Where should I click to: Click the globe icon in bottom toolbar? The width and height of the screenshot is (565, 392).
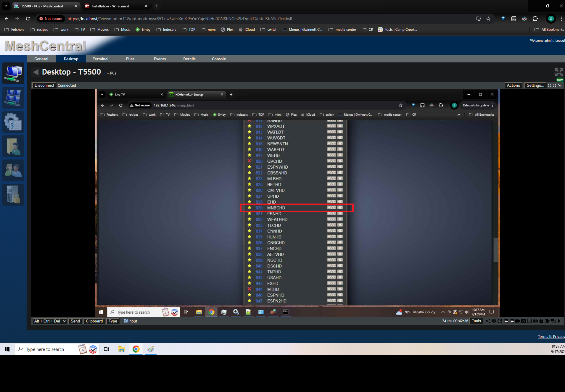(535, 321)
